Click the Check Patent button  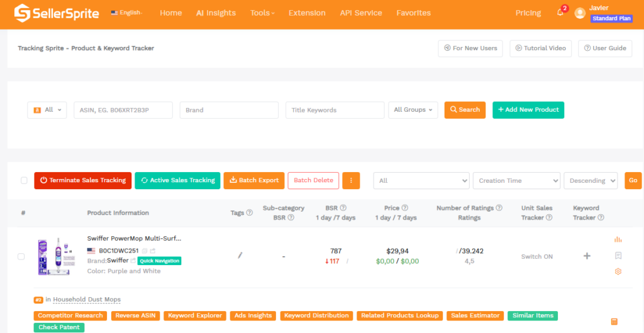click(x=59, y=328)
